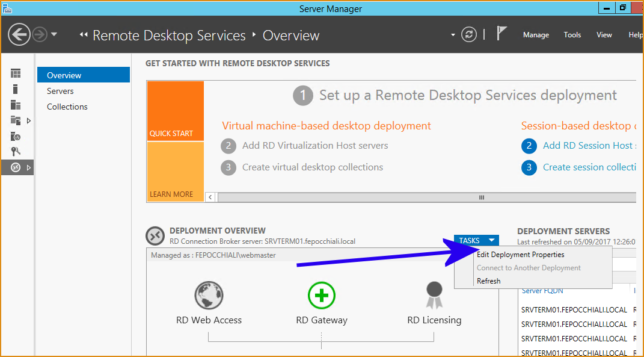Select the All Servers icon in the sidebar
The width and height of the screenshot is (644, 357).
[x=16, y=105]
